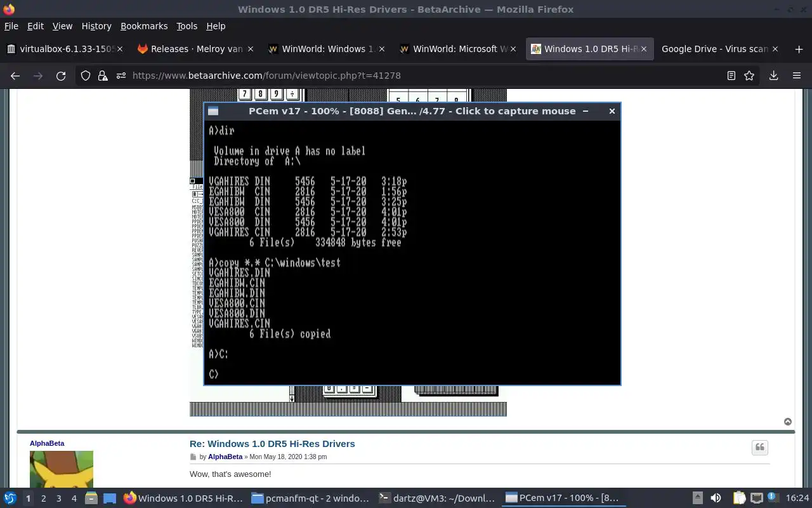
Task: Open PCem window menu icon in title bar
Action: (213, 111)
